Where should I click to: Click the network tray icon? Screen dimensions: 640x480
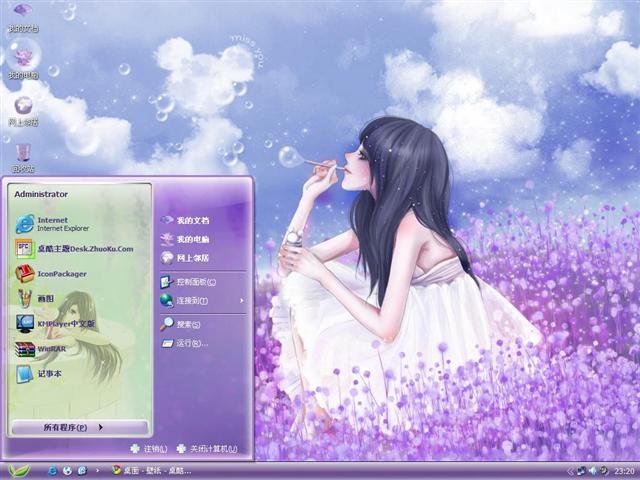(x=582, y=471)
